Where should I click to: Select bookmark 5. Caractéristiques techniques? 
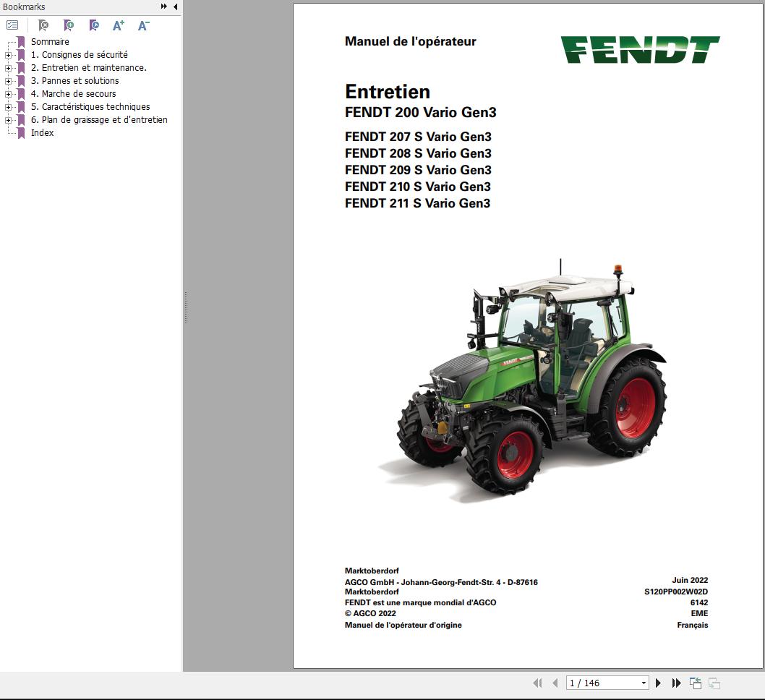click(90, 107)
